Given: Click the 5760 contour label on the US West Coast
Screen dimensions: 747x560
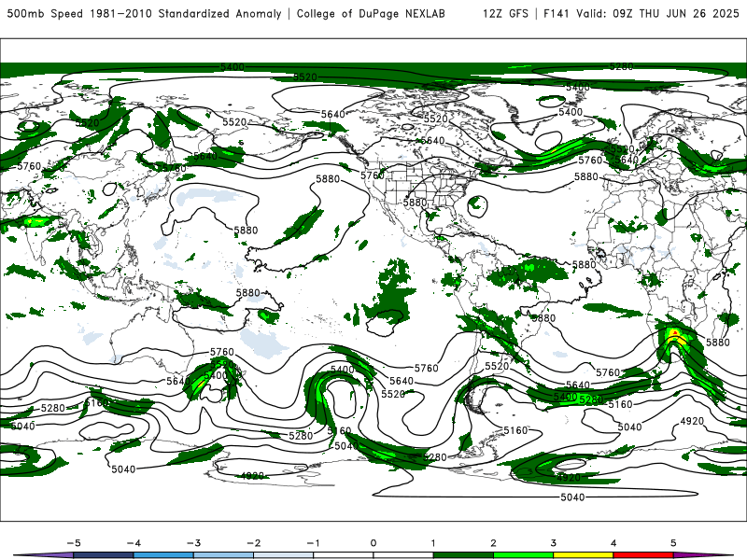Looking at the screenshot, I should [372, 175].
